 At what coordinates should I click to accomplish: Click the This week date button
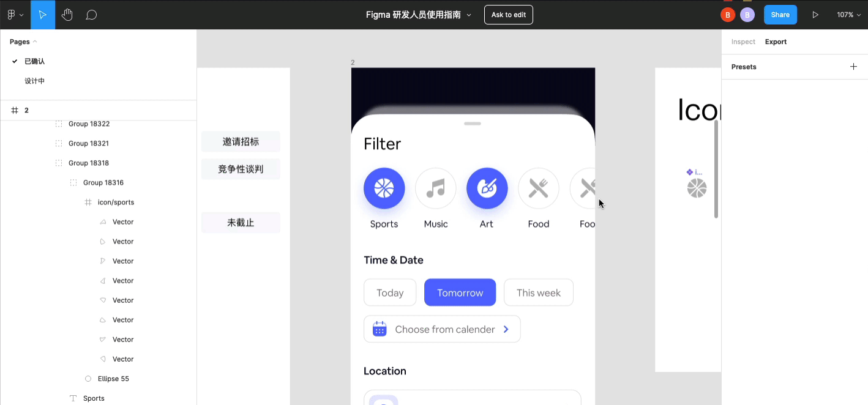539,292
